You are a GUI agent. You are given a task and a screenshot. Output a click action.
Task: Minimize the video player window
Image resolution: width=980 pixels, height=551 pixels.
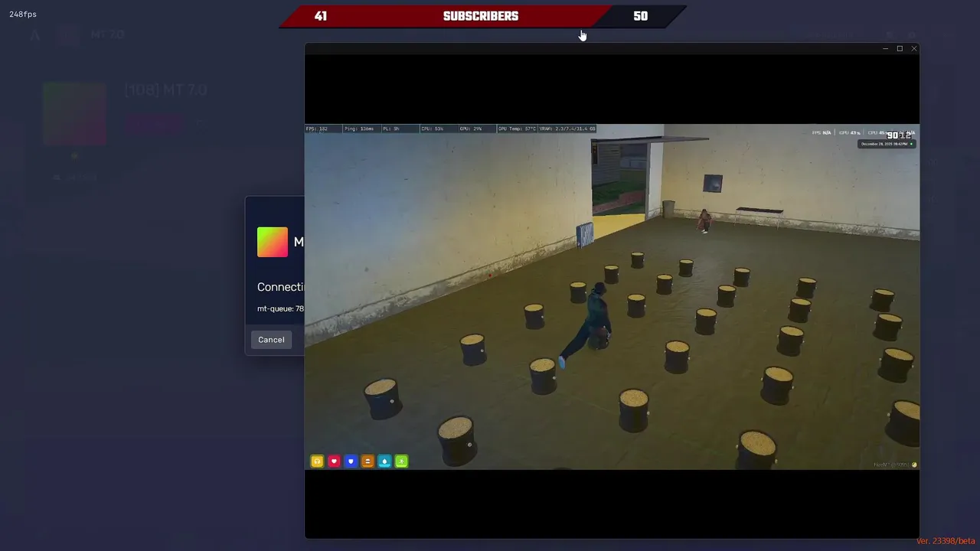[886, 49]
